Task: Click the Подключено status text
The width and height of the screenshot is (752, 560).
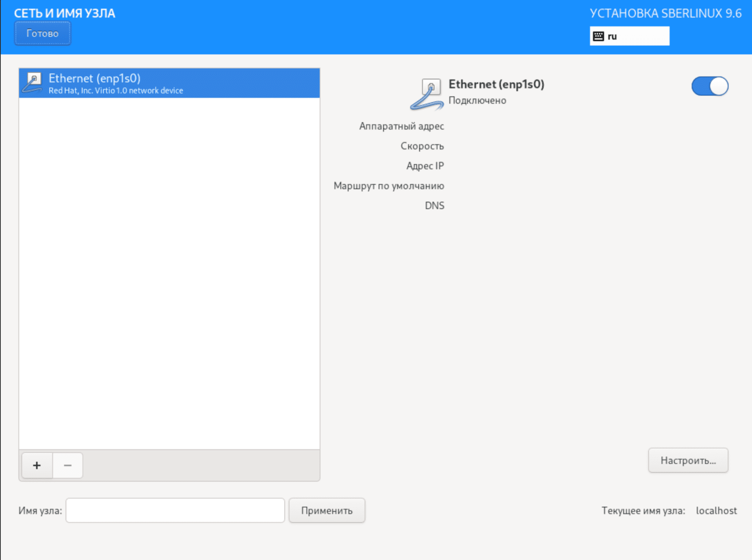Action: [477, 100]
